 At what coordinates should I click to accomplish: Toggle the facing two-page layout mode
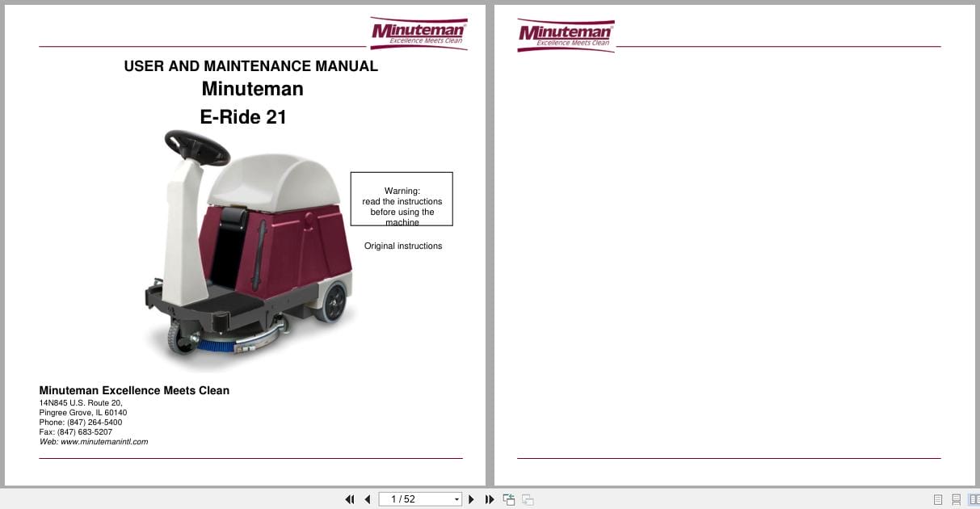[x=975, y=499]
